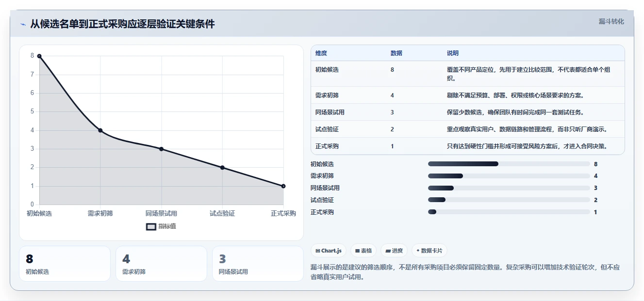Viewport: 644px width, 301px height.
Task: Click the description starting 重点观察真实用户
Action: [x=527, y=129]
